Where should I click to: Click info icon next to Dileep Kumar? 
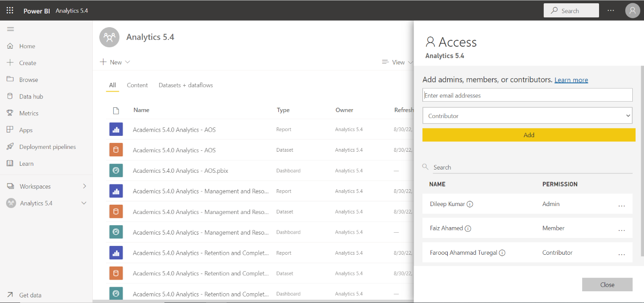[x=470, y=204]
